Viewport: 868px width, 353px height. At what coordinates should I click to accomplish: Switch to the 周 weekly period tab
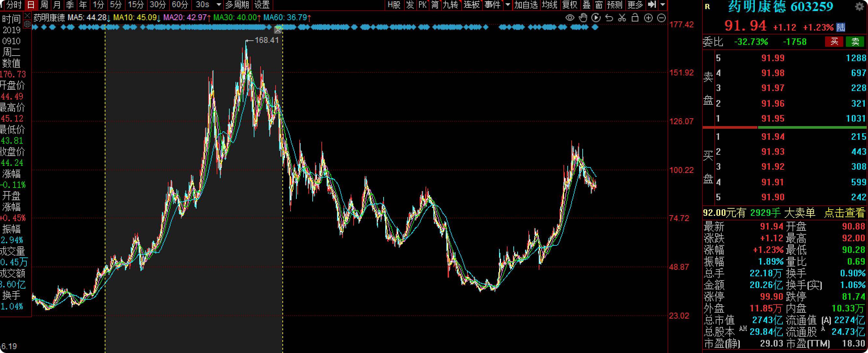point(44,5)
